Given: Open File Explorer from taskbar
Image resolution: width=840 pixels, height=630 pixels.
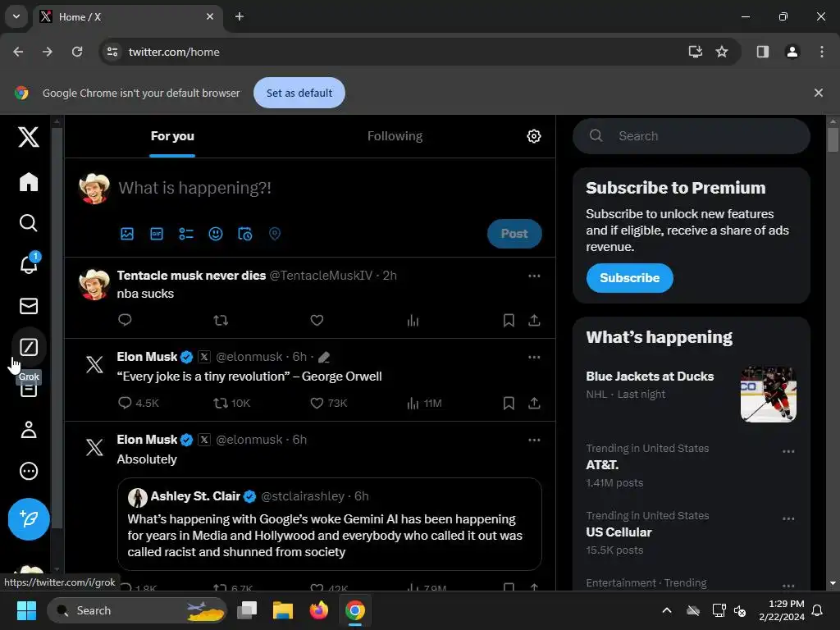Looking at the screenshot, I should (282, 610).
